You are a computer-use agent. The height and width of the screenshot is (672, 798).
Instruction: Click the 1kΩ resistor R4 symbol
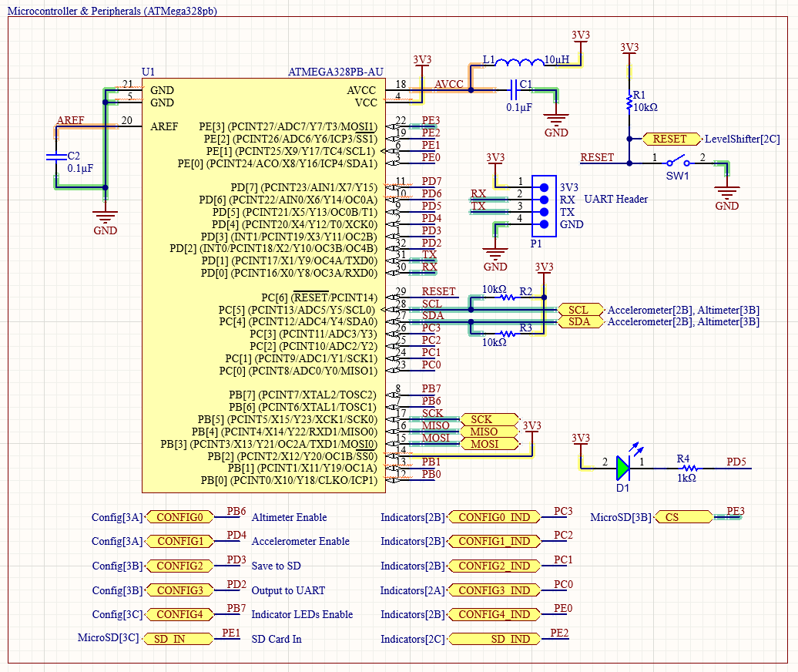689,469
